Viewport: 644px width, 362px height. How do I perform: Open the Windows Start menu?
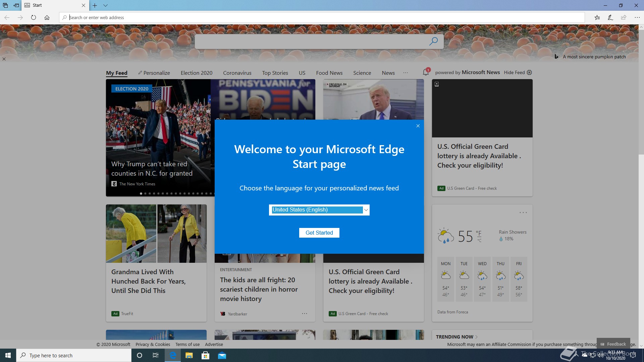click(8, 355)
